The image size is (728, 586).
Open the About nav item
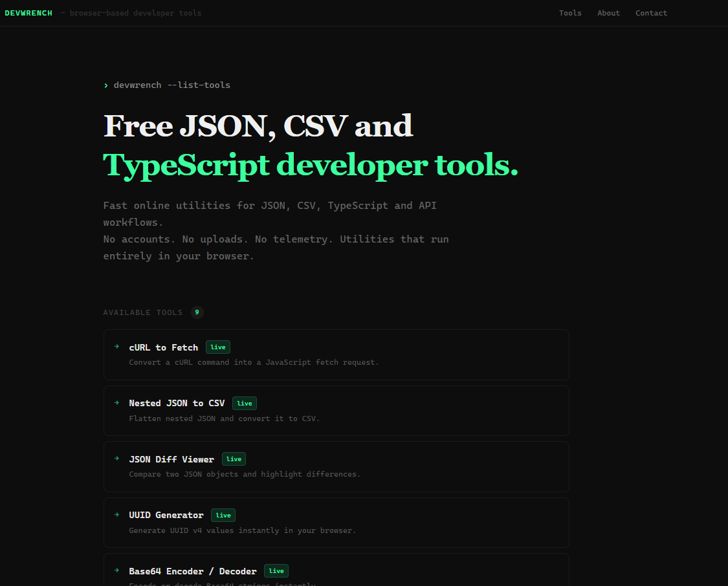coord(609,13)
